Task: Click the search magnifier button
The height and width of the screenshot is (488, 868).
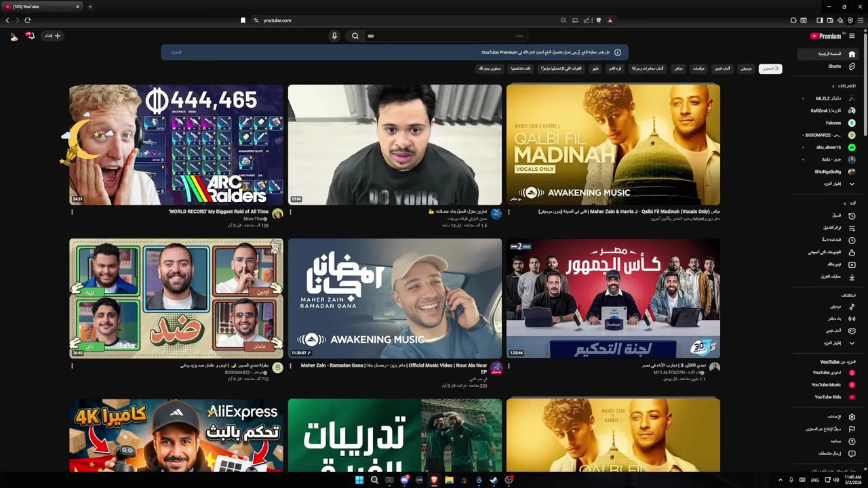Action: 355,36
